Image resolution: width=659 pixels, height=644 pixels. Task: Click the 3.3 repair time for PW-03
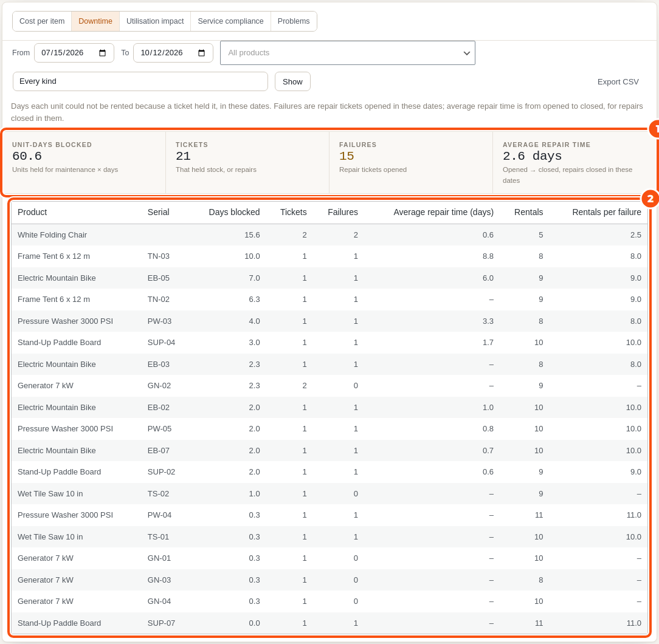coord(488,321)
